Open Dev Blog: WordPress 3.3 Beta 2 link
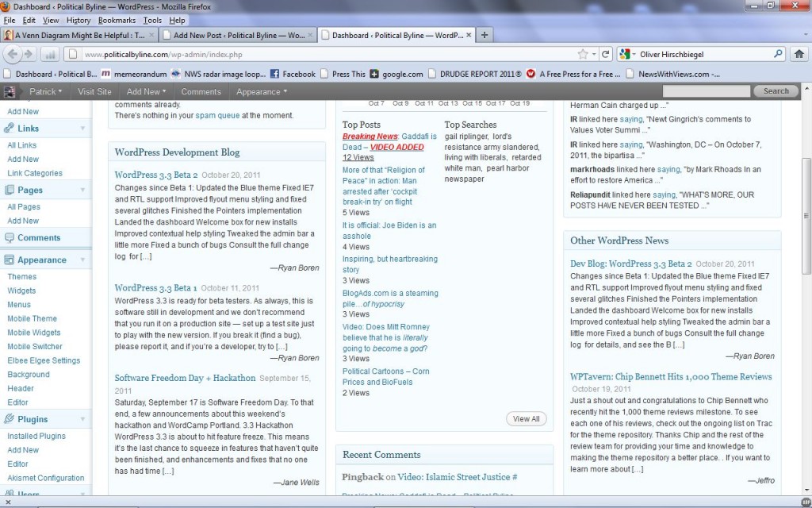Screen dimensions: 812x508 [630, 264]
